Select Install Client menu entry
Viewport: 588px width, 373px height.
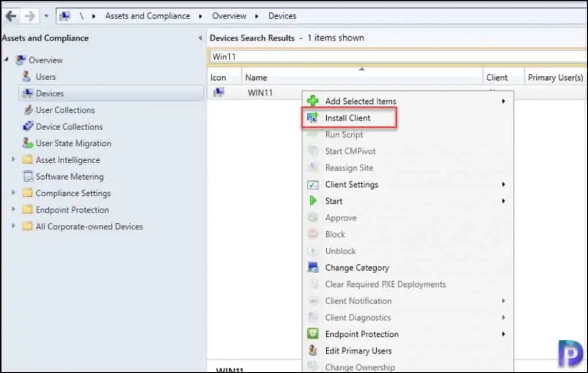click(348, 118)
